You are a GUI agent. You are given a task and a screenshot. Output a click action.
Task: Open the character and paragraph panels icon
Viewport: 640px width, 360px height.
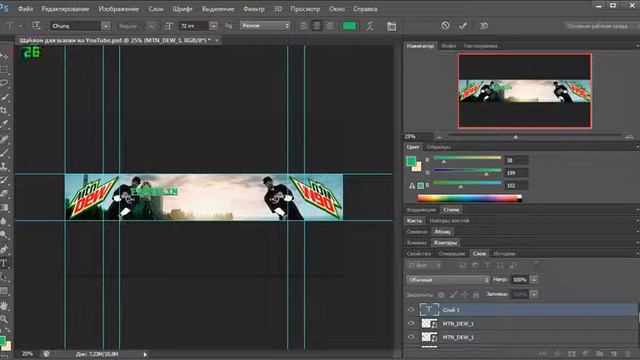click(x=391, y=26)
